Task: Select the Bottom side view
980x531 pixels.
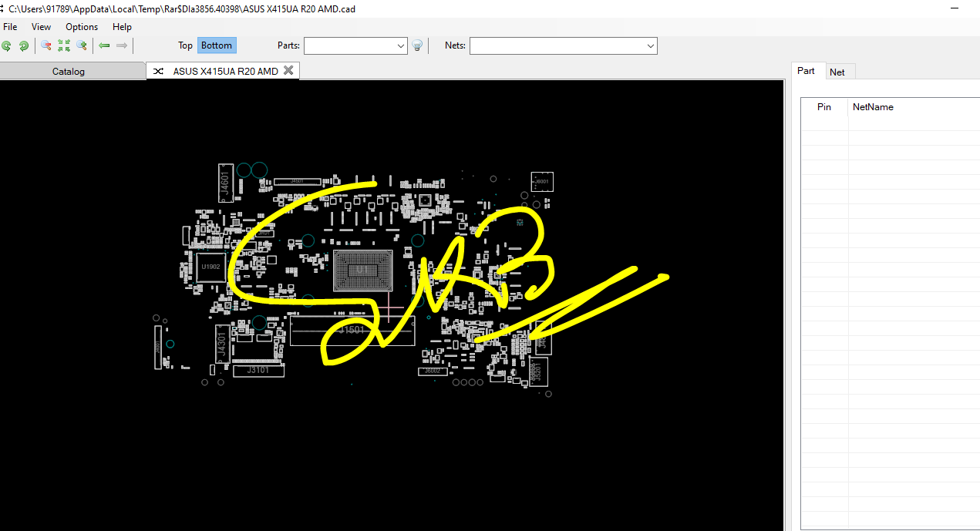Action: (217, 45)
